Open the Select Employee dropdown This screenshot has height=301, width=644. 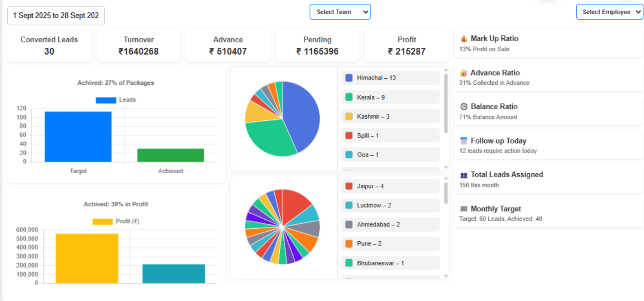coord(609,12)
